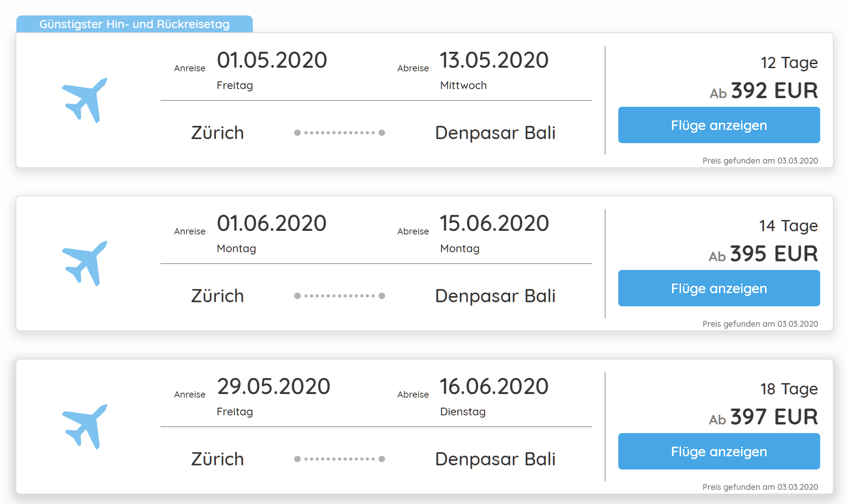This screenshot has width=847, height=504.
Task: Show flights for the 397 EUR offer
Action: click(x=718, y=451)
